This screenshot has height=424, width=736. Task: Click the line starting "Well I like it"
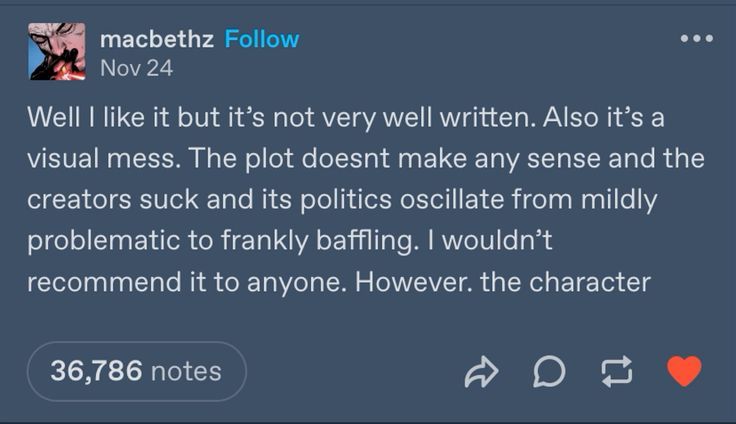tap(345, 118)
